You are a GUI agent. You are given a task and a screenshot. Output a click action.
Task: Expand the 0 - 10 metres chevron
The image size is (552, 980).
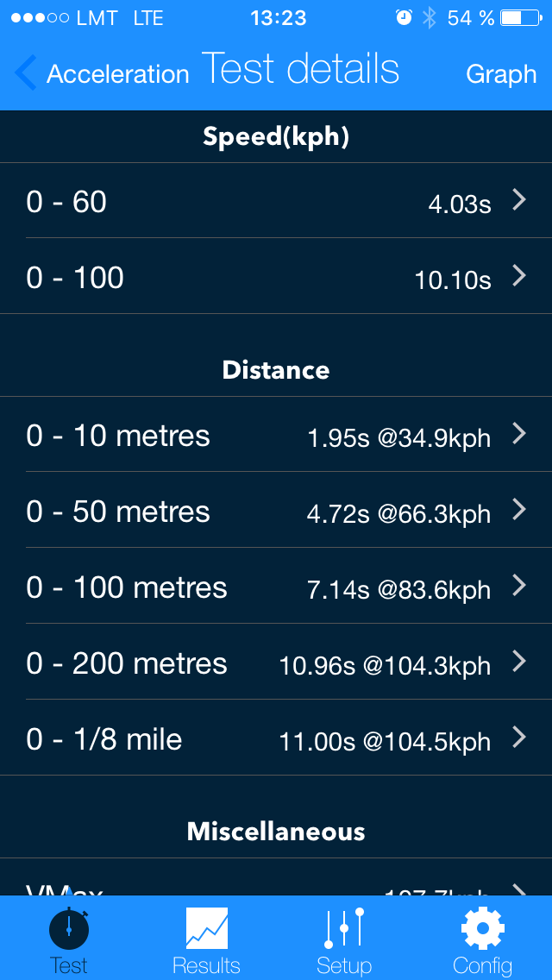point(519,434)
